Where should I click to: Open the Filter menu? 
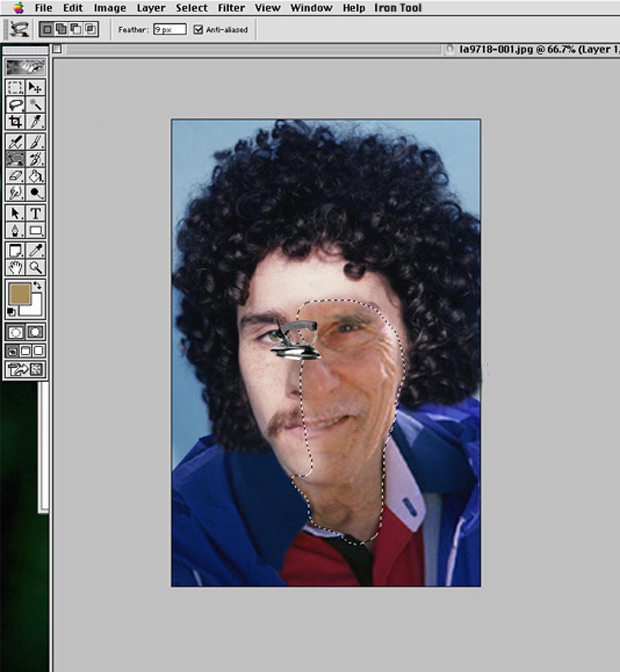[231, 8]
